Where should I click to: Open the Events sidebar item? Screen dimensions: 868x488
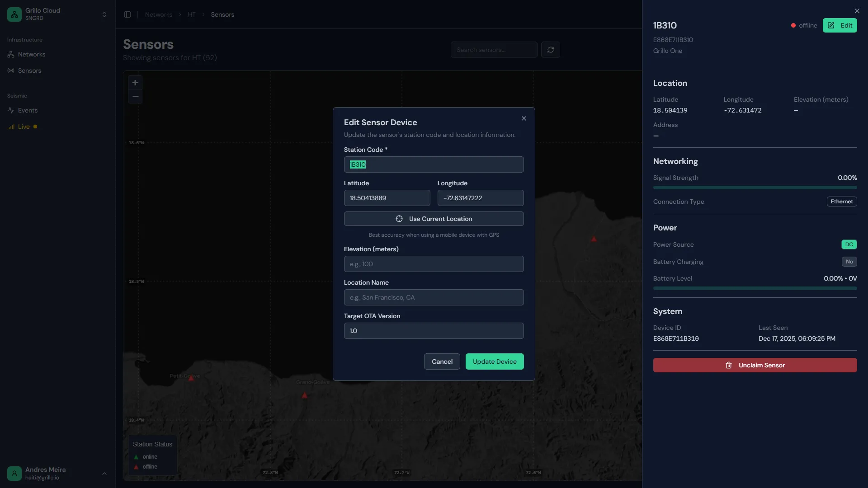point(28,110)
